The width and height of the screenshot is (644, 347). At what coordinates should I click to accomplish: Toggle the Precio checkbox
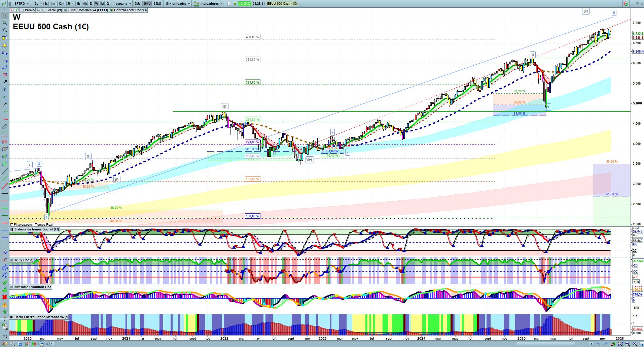click(22, 10)
